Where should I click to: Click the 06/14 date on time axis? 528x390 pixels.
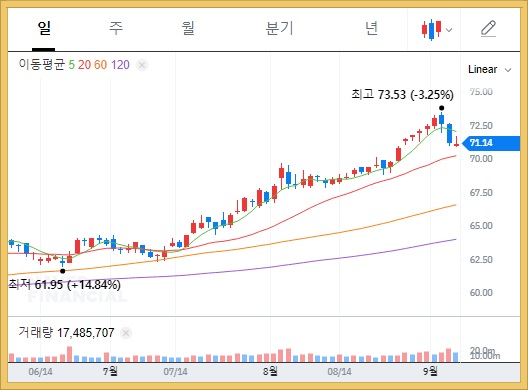tap(40, 372)
